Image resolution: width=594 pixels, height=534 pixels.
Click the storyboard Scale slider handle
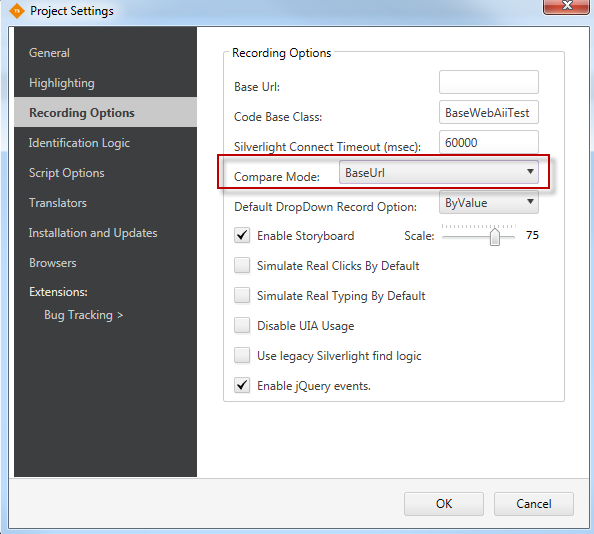pyautogui.click(x=495, y=236)
